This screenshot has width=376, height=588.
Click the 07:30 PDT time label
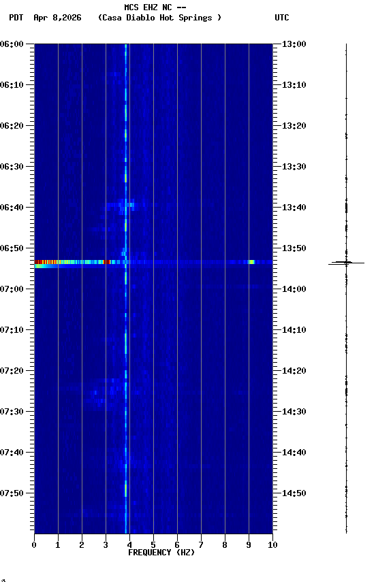12,412
